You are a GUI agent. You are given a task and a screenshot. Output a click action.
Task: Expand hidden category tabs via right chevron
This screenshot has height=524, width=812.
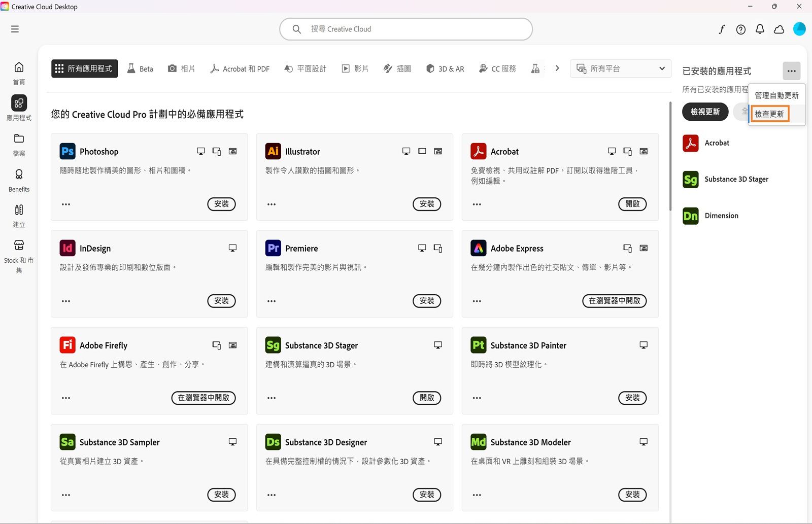click(557, 68)
